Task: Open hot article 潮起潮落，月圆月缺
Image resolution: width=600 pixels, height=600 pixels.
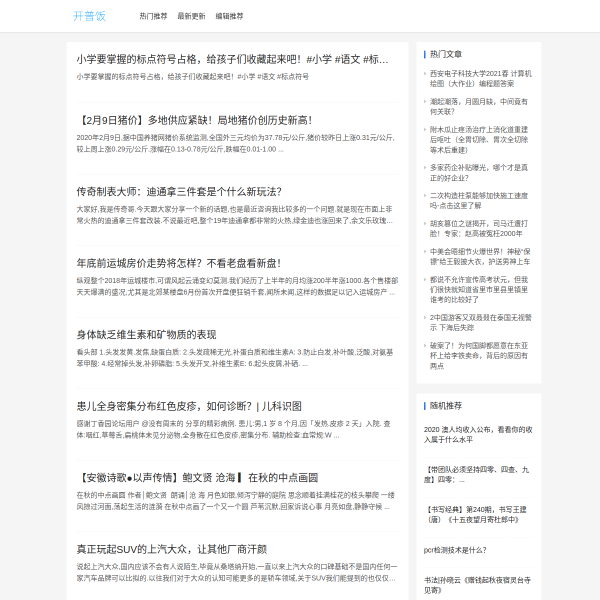Action: (478, 106)
